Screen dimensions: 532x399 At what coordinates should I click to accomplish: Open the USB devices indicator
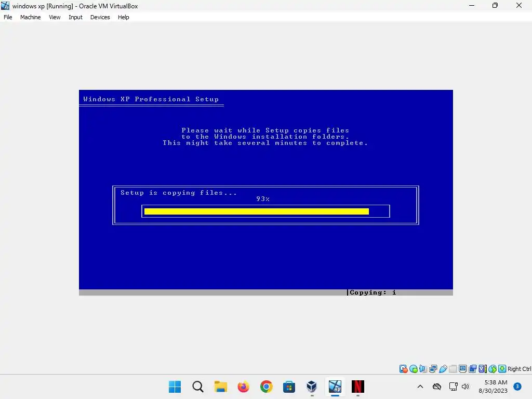443,369
